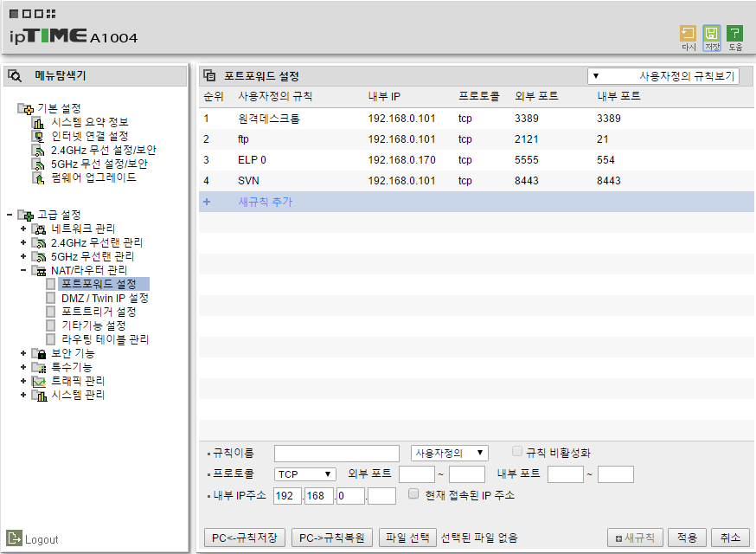Open the TCP protocol dropdown
The image size is (756, 554).
(305, 474)
